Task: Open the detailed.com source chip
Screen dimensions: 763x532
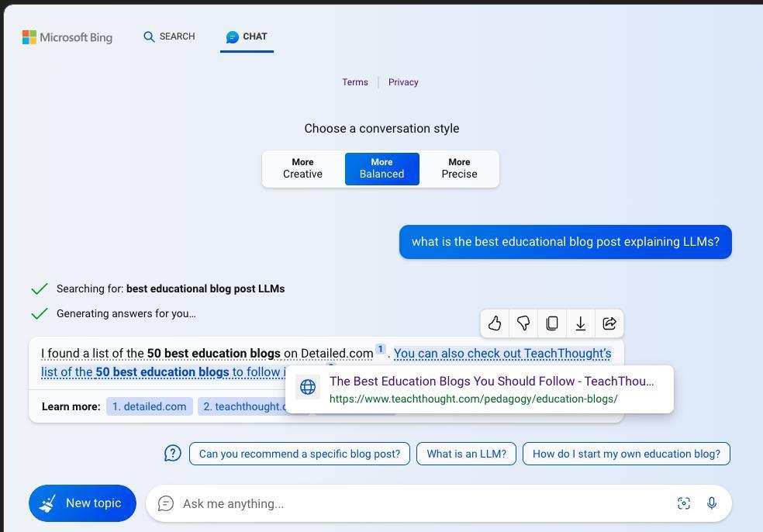Action: (150, 406)
